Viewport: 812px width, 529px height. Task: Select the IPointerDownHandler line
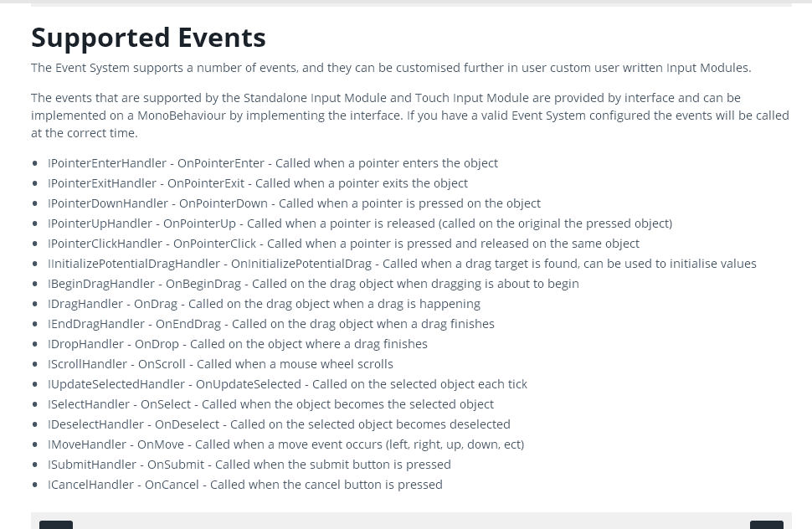pos(294,203)
